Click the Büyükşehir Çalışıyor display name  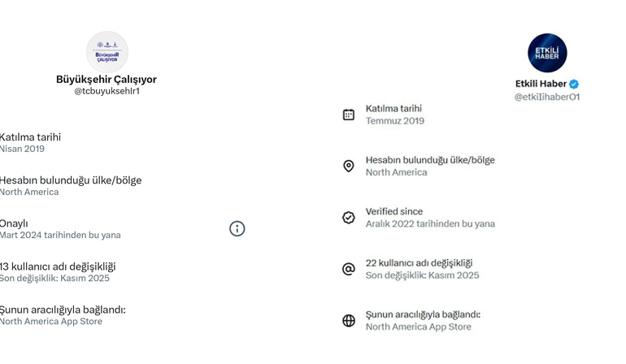click(107, 80)
